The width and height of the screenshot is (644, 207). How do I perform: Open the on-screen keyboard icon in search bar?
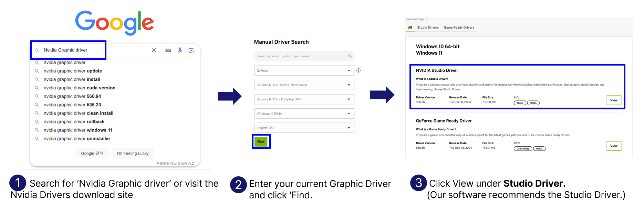pos(168,50)
